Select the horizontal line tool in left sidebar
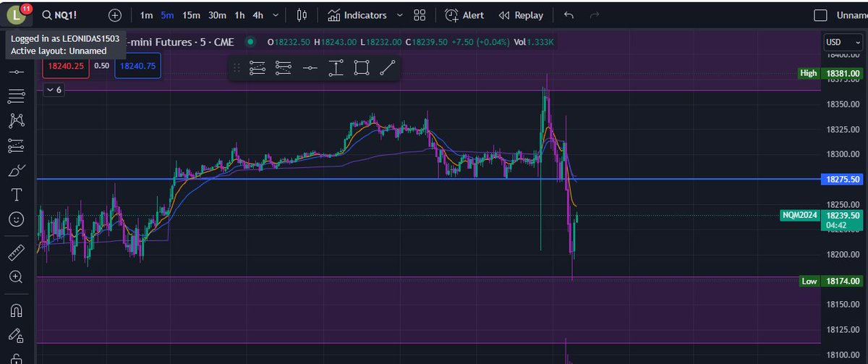Screen dimensions: 868x364 [16, 72]
